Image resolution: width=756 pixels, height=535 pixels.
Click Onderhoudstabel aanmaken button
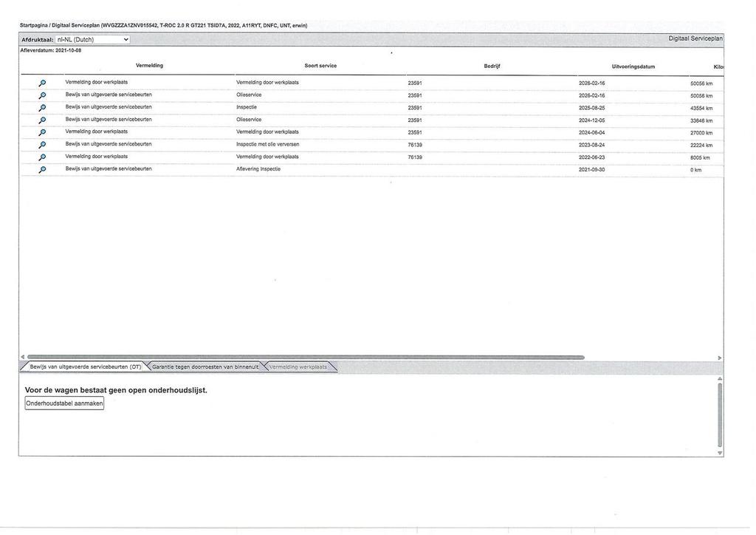[x=64, y=403]
